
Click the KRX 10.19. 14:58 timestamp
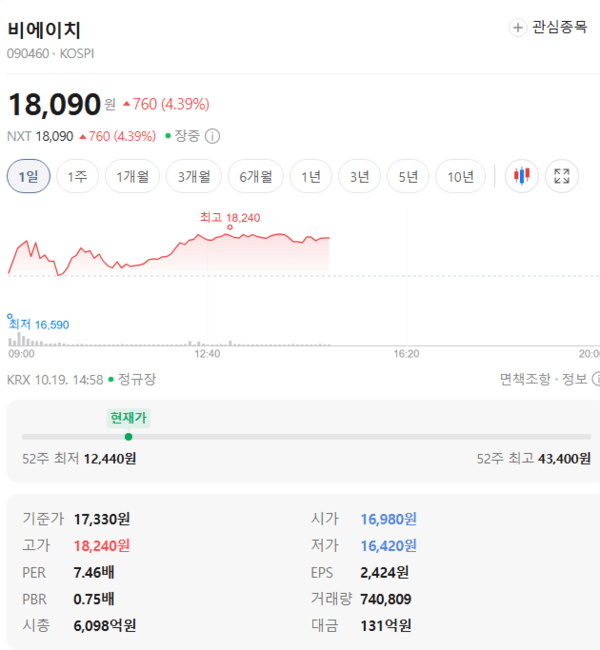tap(55, 379)
